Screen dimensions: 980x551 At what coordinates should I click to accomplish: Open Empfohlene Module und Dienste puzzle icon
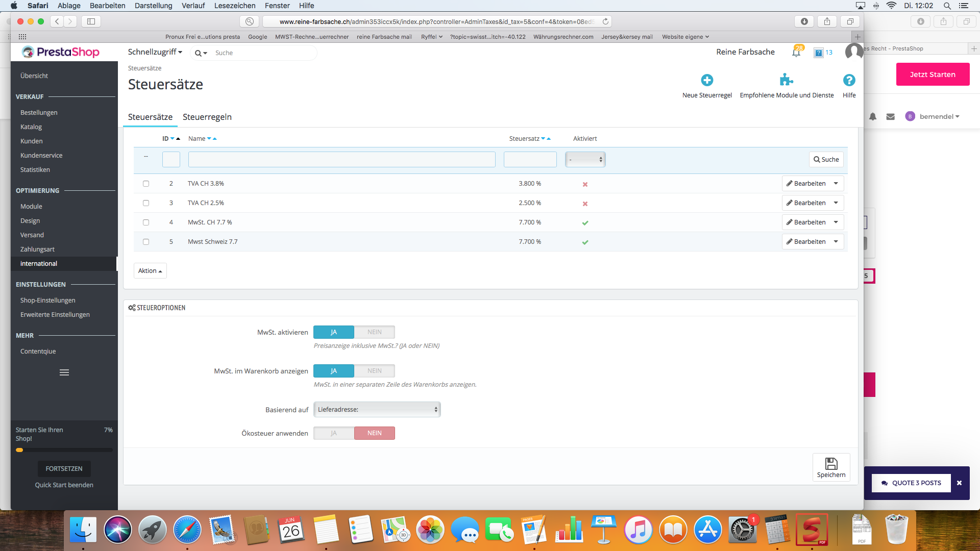[x=786, y=80]
